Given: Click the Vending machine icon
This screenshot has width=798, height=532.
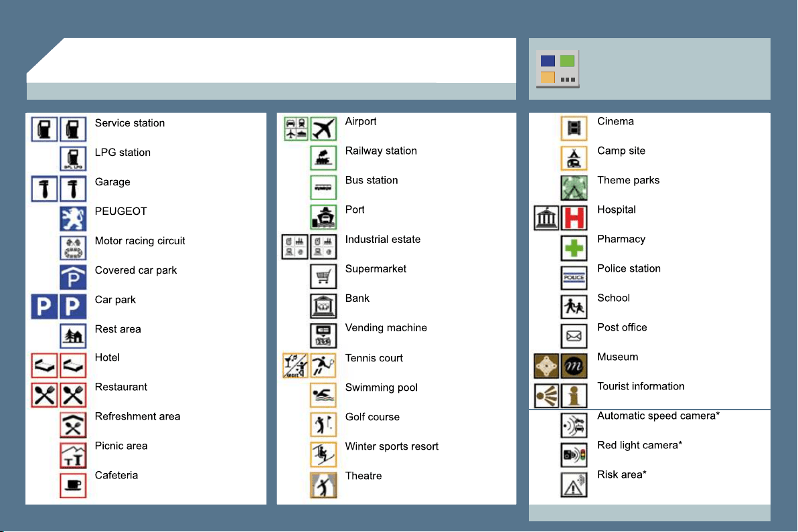Looking at the screenshot, I should [323, 336].
